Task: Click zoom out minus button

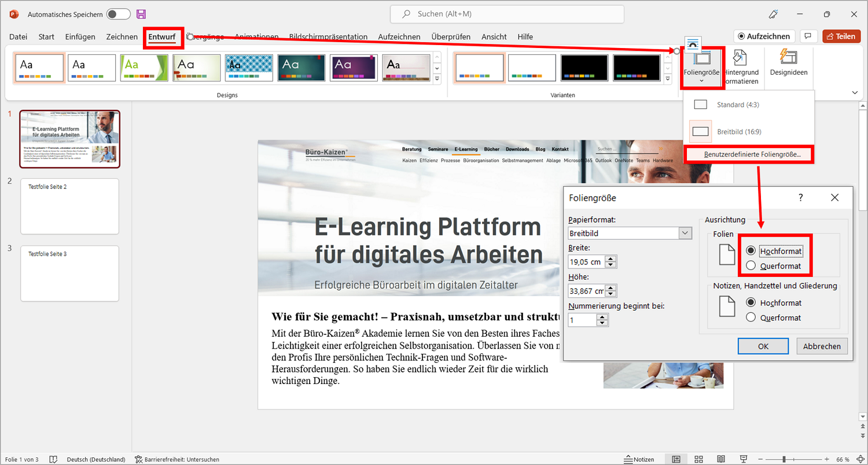Action: coord(760,459)
